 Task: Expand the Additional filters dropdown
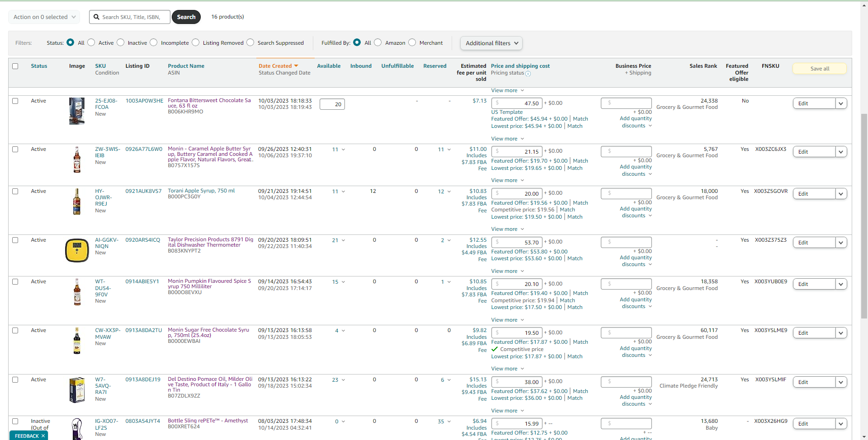(491, 43)
